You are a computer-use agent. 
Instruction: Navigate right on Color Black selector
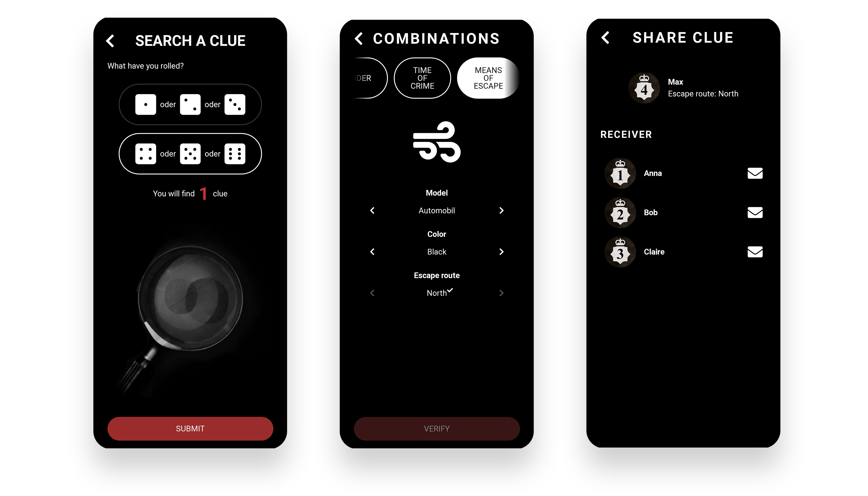point(501,251)
